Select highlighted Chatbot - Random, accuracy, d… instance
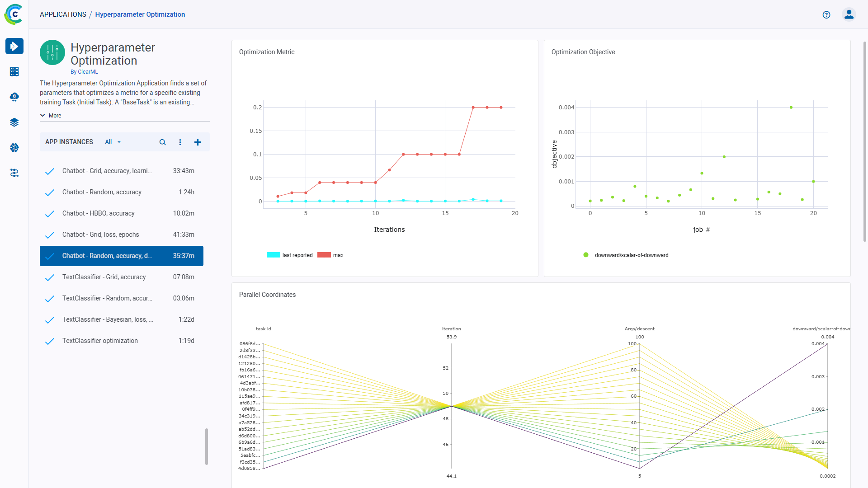 pos(122,256)
